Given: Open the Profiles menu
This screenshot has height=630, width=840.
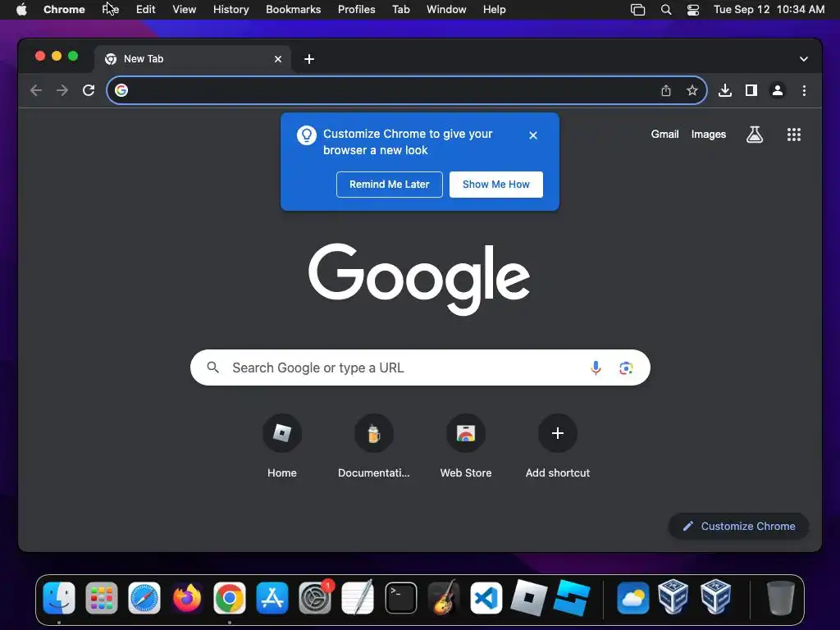Looking at the screenshot, I should point(356,10).
